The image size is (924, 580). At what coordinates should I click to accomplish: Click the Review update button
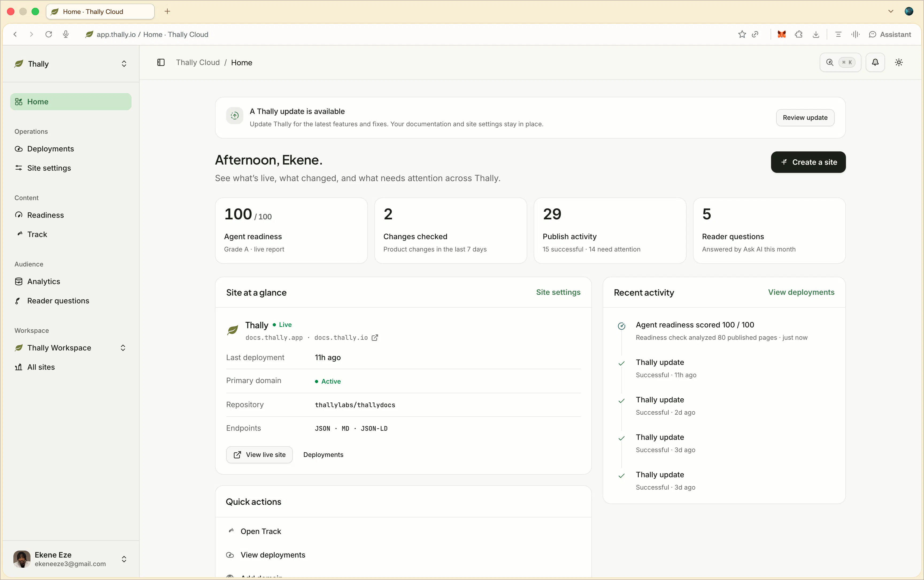coord(805,118)
